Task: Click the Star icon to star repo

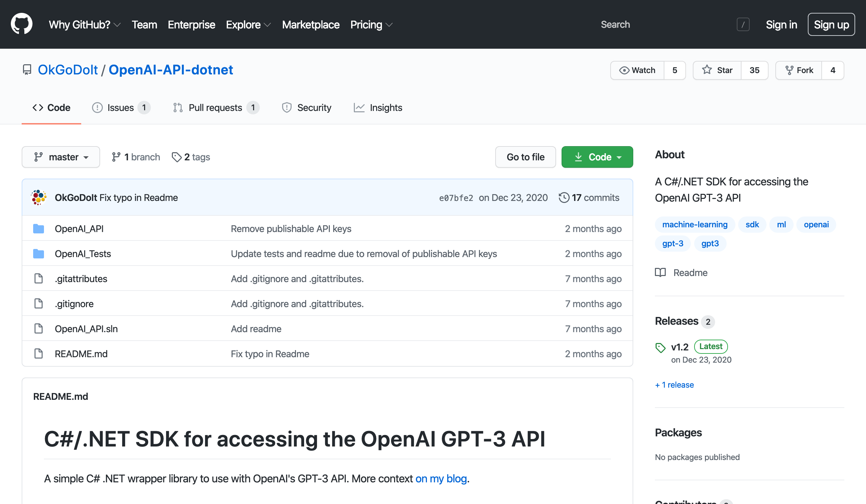Action: tap(724, 70)
